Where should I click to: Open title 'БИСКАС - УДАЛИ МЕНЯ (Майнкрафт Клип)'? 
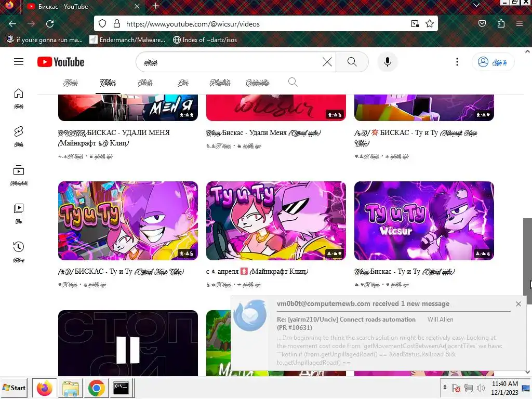(114, 138)
